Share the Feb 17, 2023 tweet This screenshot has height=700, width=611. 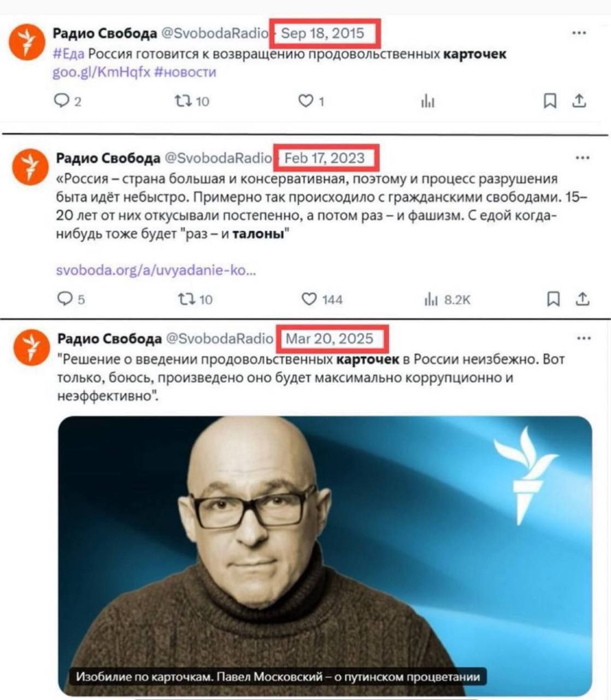point(583,299)
